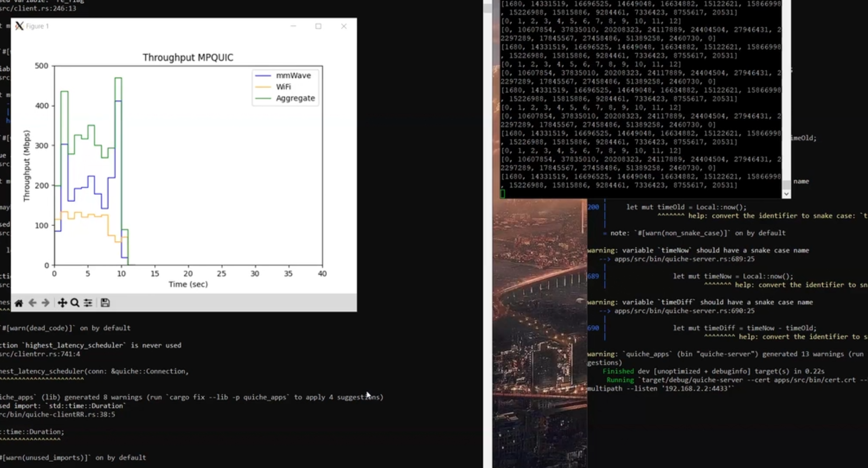The height and width of the screenshot is (468, 868).
Task: Go forward to next plot view
Action: [x=46, y=303]
